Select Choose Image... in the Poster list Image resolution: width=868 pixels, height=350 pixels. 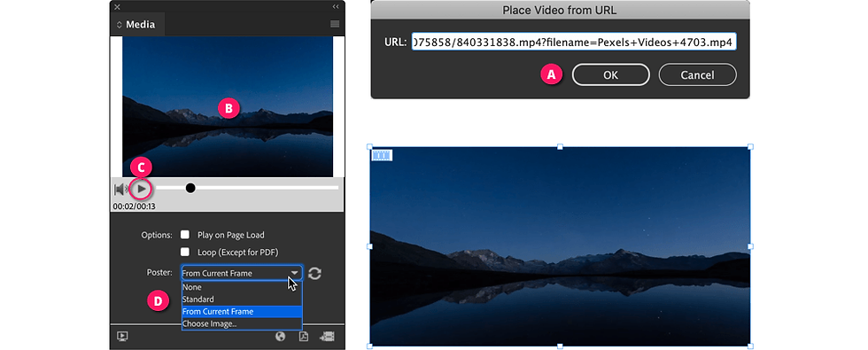coord(242,323)
